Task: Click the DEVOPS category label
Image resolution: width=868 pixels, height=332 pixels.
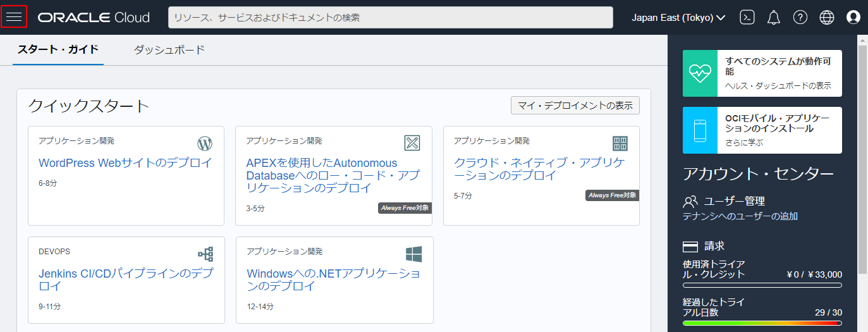Action: (54, 252)
